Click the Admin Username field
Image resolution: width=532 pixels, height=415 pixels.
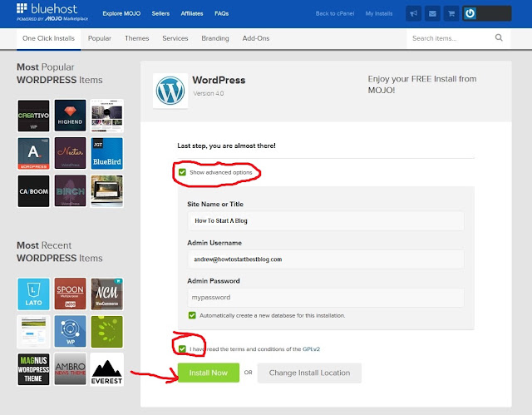326,259
